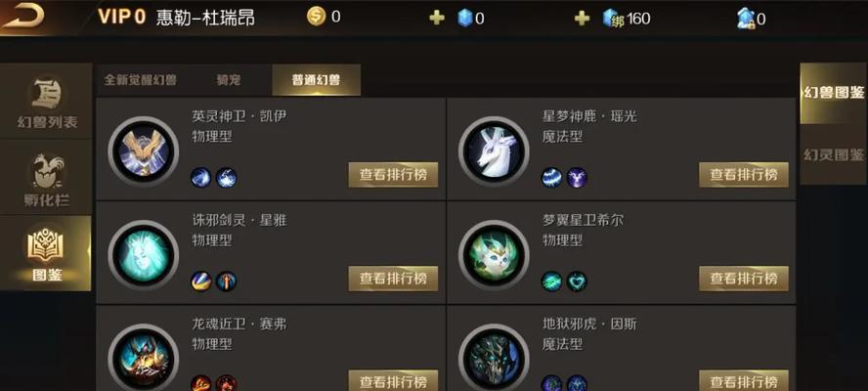This screenshot has width=868, height=391.
Task: Switch to 骑宠 tab
Action: 229,80
